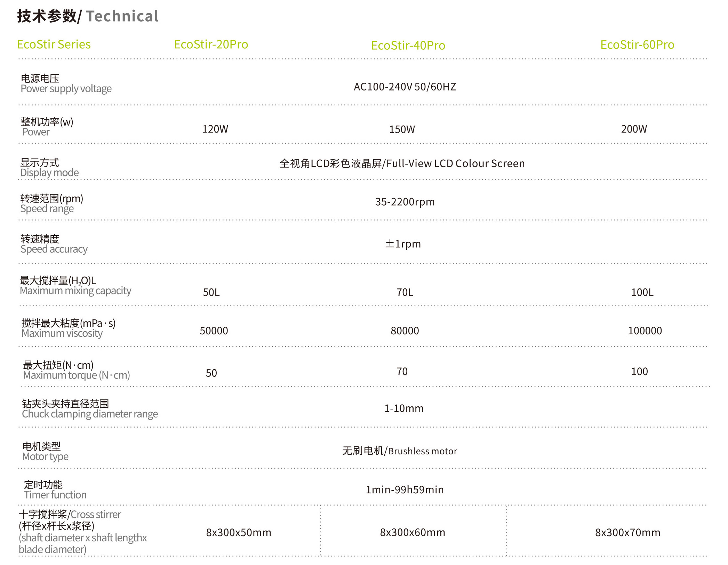
Task: Click the EcoStir Series heading
Action: click(54, 45)
